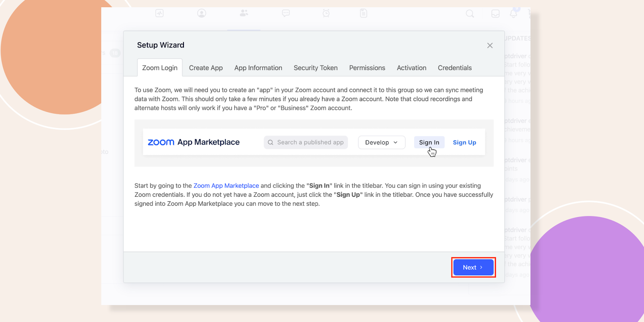The height and width of the screenshot is (322, 644).
Task: Click Sign In in marketplace preview
Action: click(x=429, y=142)
